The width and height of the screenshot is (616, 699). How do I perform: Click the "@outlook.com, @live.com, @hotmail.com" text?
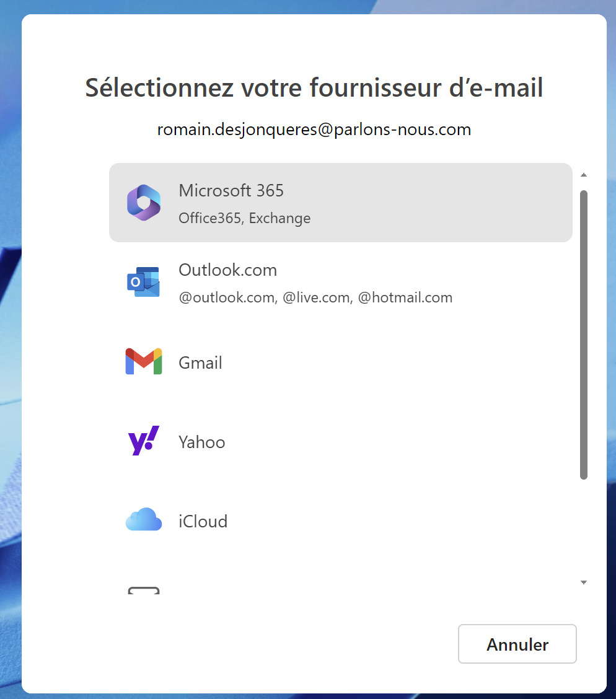pos(315,297)
